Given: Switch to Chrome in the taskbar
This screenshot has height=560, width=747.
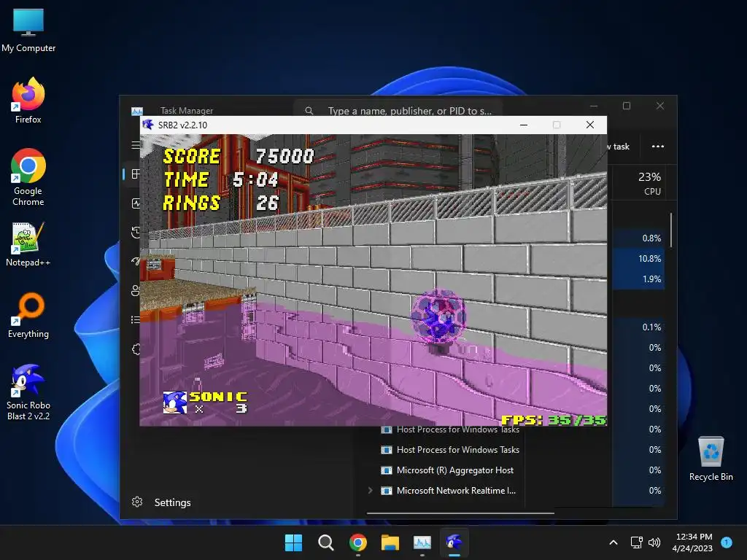Looking at the screenshot, I should [x=357, y=542].
